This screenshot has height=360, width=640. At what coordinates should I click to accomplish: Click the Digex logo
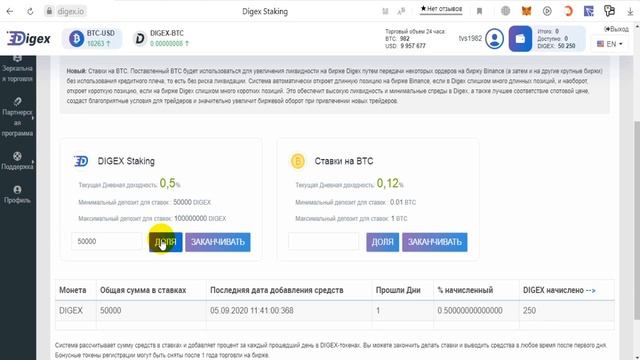29,38
